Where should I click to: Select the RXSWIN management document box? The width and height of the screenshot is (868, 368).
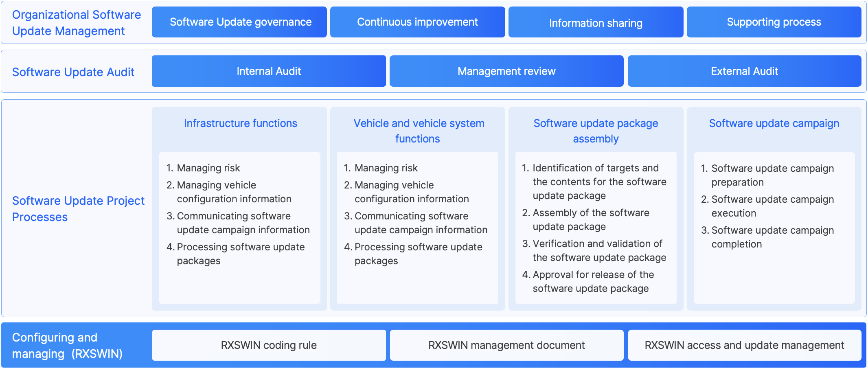506,345
